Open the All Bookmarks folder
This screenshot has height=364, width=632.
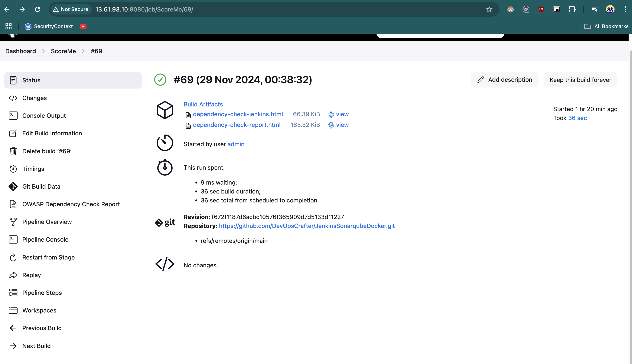606,26
